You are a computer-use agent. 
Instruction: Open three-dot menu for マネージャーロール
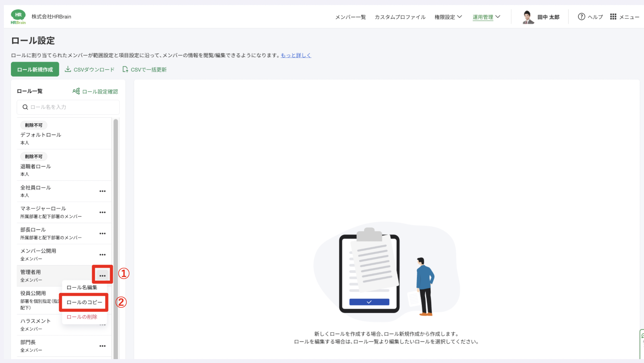(103, 213)
